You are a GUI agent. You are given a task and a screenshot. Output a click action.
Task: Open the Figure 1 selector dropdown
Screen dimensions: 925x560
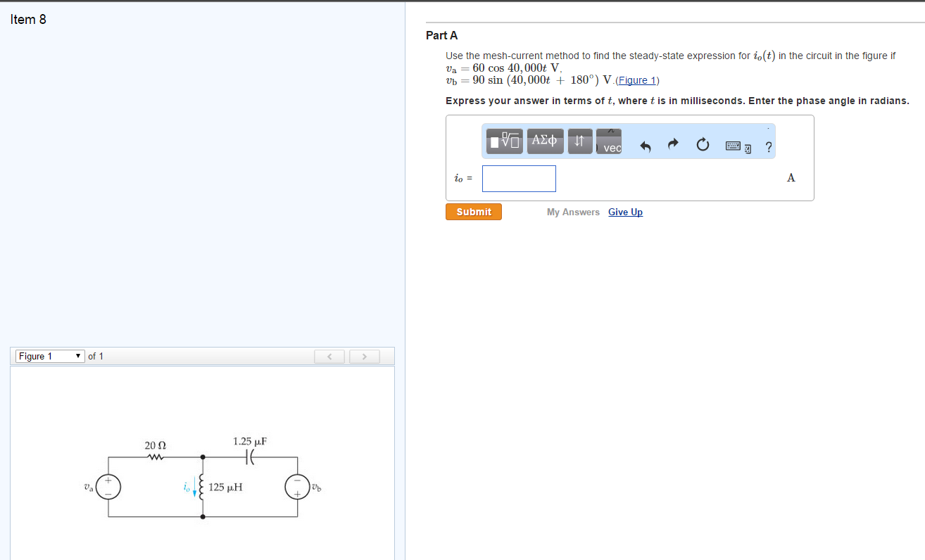[51, 356]
